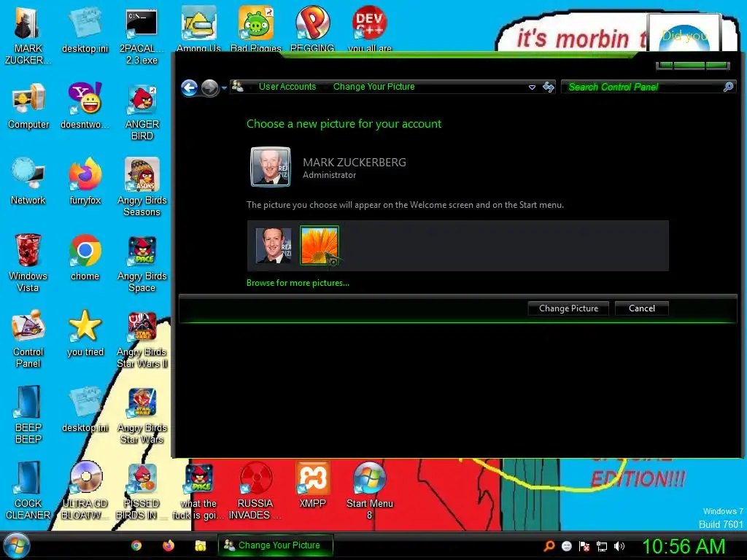Click the Forward arrow in Control Panel

[209, 87]
